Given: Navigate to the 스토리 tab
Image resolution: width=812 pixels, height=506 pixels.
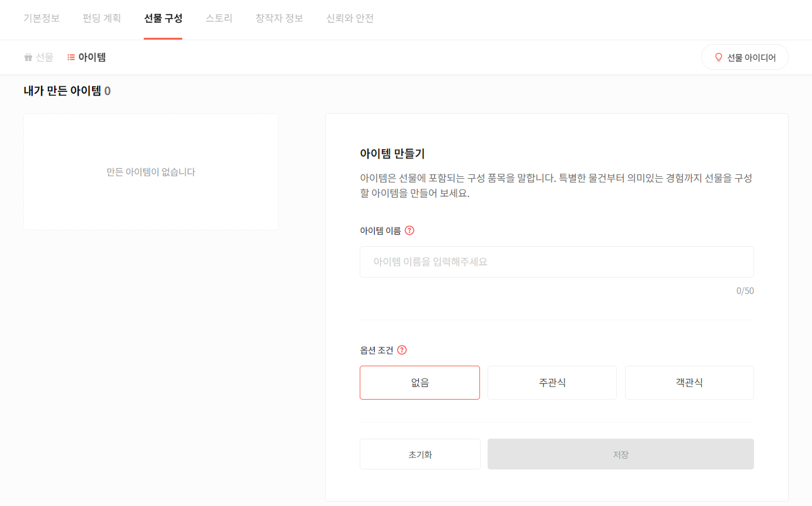Looking at the screenshot, I should (219, 18).
